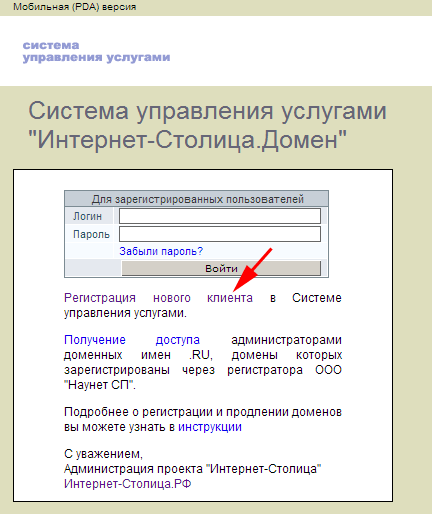Click the Для зарегистрированных пользователей header

click(x=197, y=199)
